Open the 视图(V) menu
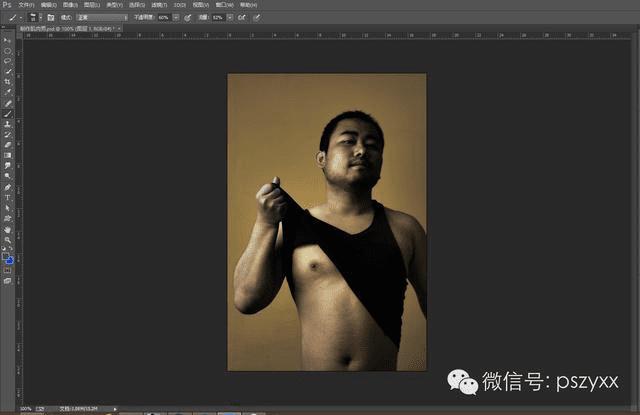 coord(201,5)
